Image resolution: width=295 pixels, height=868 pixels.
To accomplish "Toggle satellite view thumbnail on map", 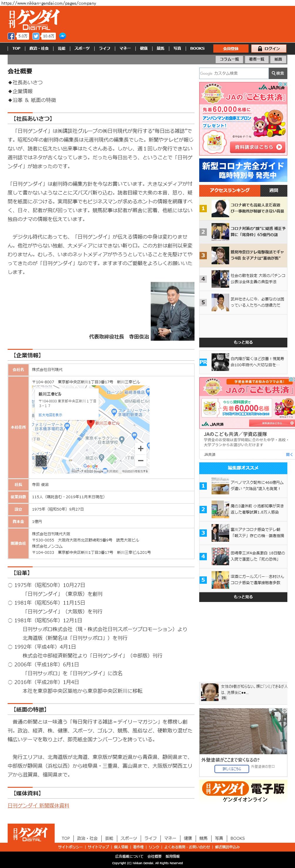I will tap(41, 461).
